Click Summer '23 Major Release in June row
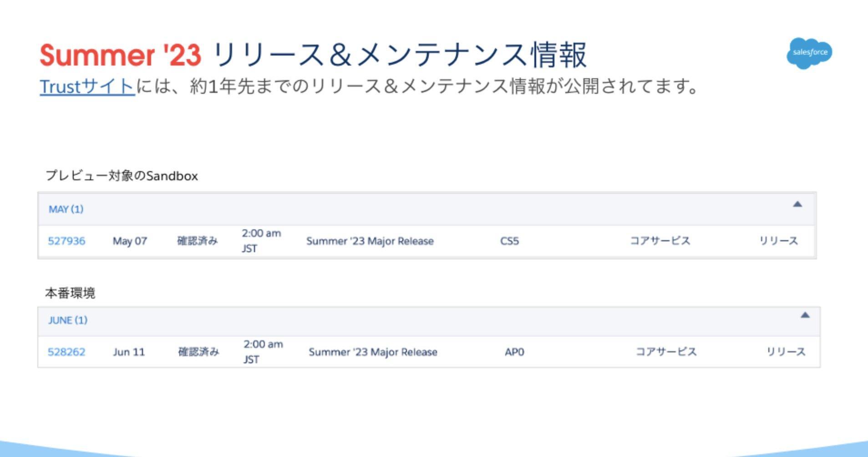Image resolution: width=868 pixels, height=457 pixels. pos(373,352)
